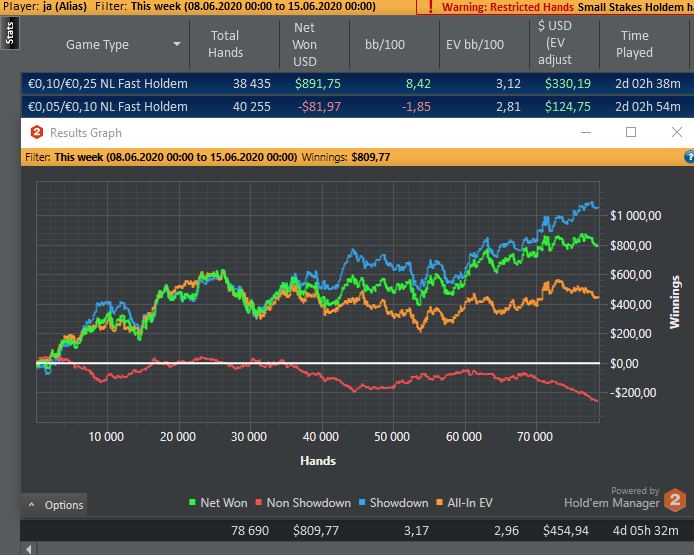
Task: Click the red warning exclamation icon
Action: point(430,7)
